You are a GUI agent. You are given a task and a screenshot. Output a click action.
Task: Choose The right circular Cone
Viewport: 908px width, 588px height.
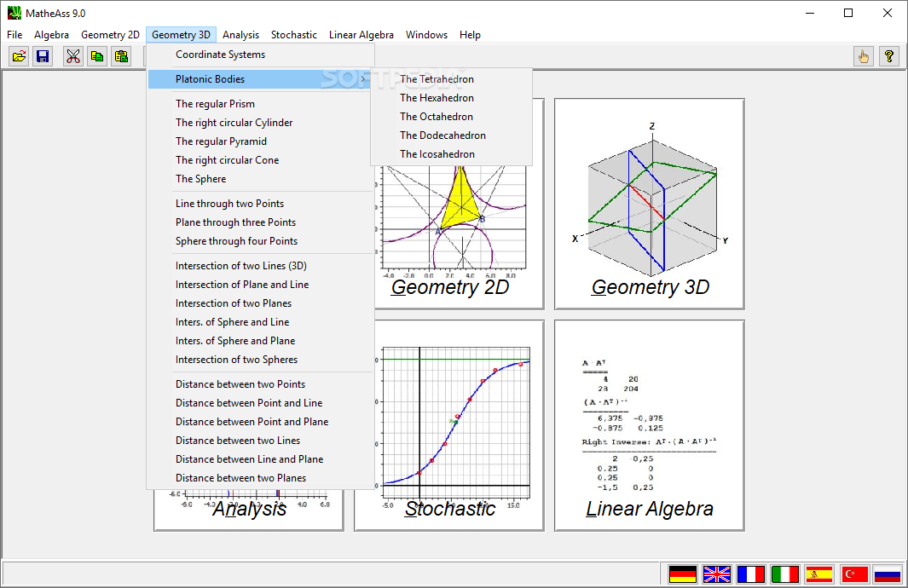pos(261,159)
